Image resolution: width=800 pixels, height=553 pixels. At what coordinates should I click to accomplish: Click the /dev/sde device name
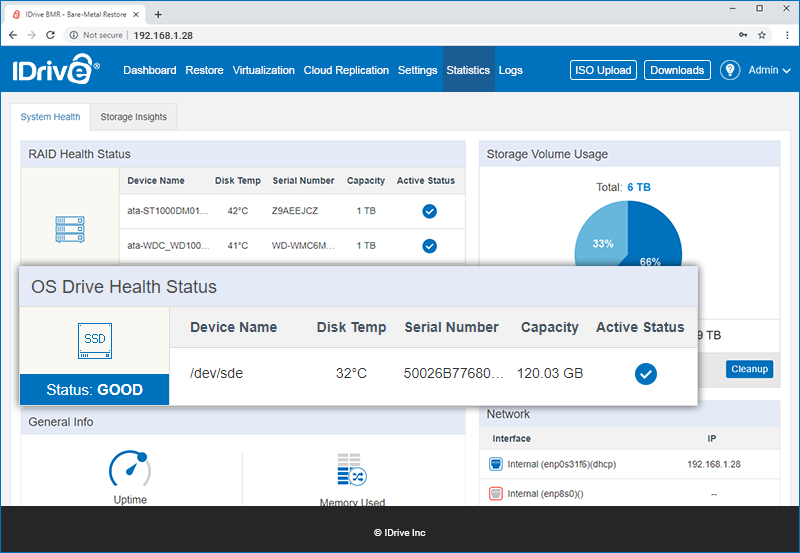point(216,373)
